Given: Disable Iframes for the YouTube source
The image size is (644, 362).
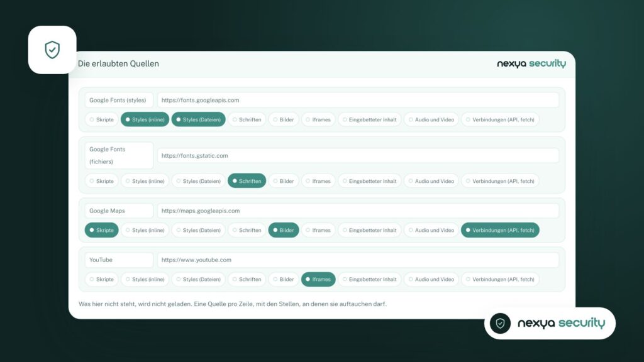Looking at the screenshot, I should (318, 280).
